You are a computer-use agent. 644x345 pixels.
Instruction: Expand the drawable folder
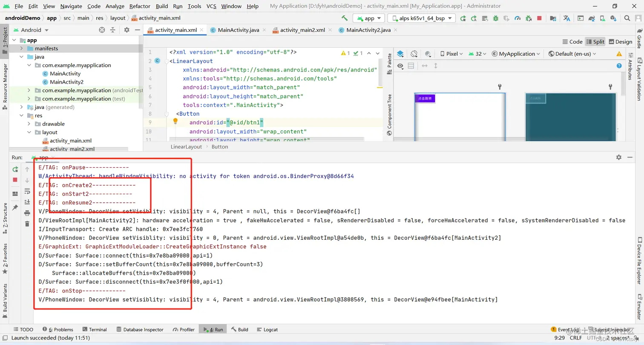[x=29, y=124]
